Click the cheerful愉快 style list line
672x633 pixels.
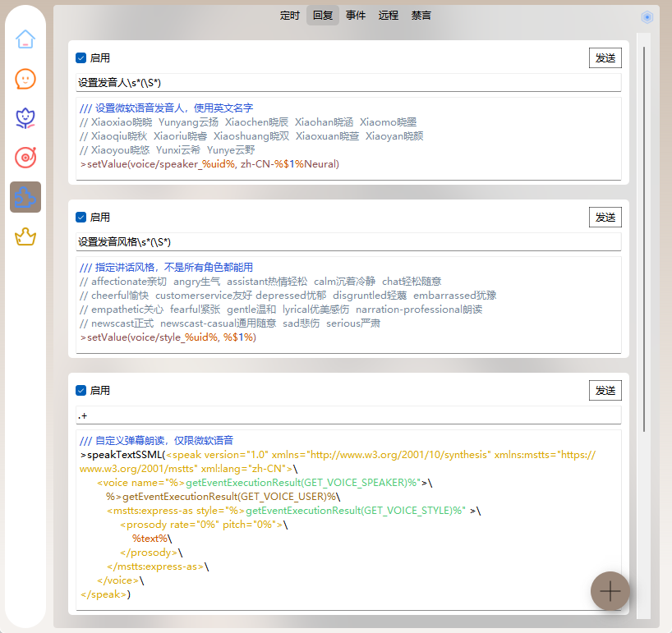(x=288, y=296)
